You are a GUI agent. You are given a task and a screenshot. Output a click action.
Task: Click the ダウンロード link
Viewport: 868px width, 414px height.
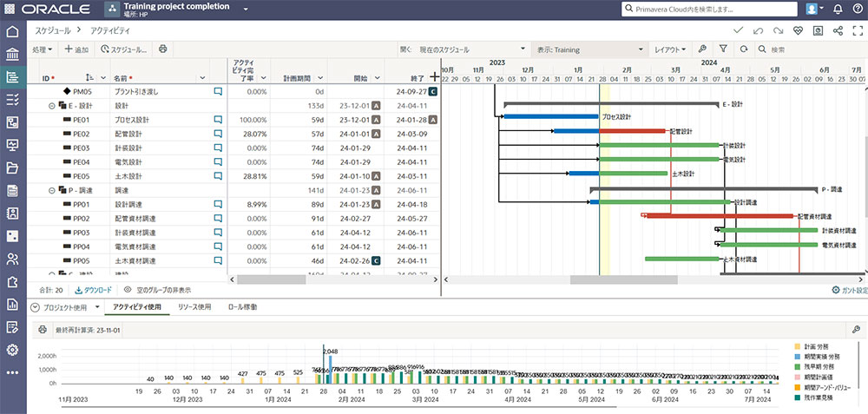coord(93,290)
